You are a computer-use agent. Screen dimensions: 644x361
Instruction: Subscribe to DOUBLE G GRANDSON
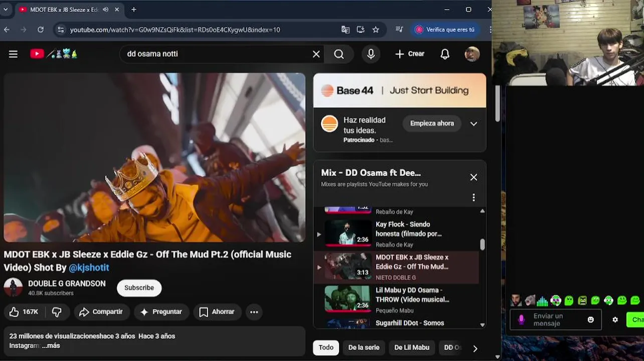(139, 288)
